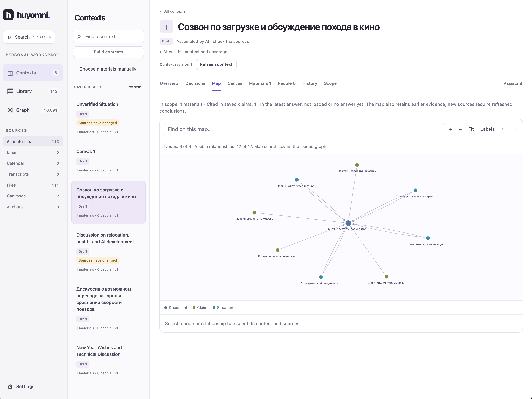The height and width of the screenshot is (399, 532).
Task: Open 'Discussion on relocation, health' draft
Action: coord(108,252)
